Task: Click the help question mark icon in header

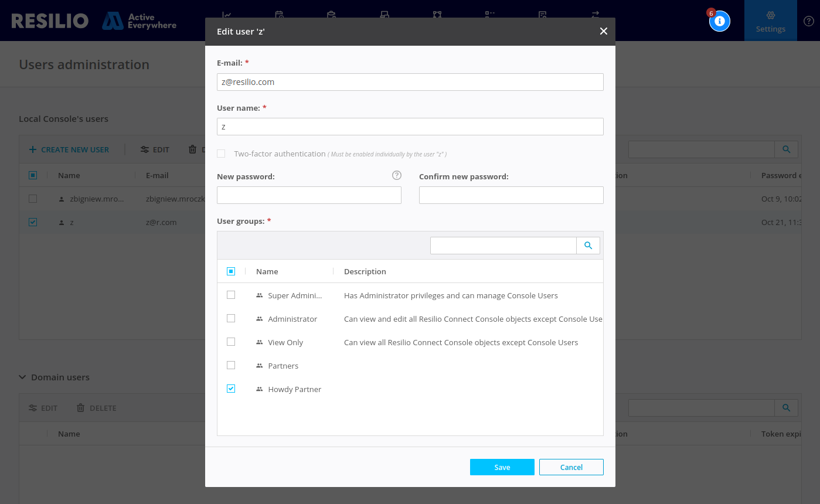Action: (808, 21)
